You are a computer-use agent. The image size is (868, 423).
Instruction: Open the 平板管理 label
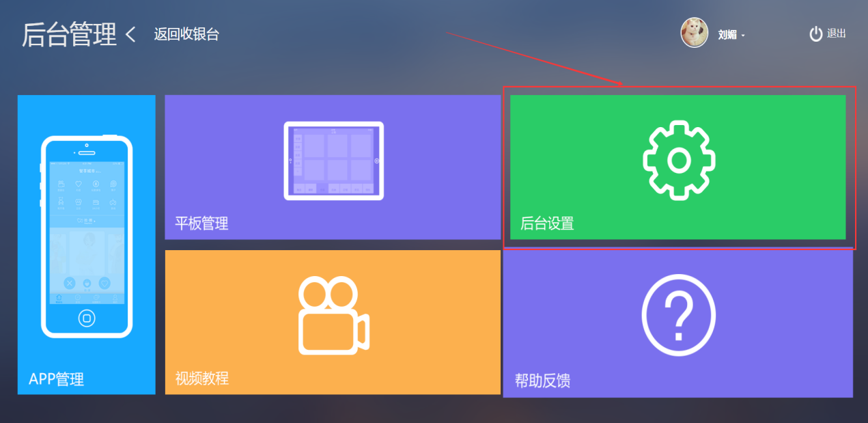[201, 223]
